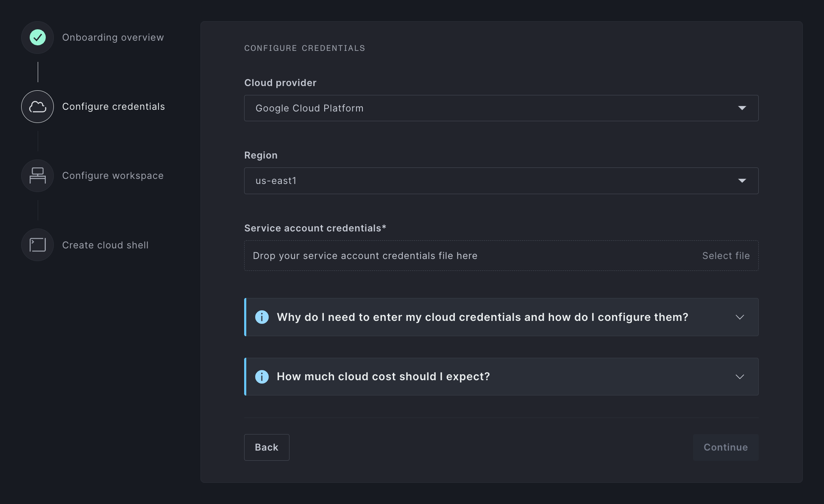Expand the cloud credentials explanation chevron
This screenshot has width=824, height=504.
coord(740,317)
